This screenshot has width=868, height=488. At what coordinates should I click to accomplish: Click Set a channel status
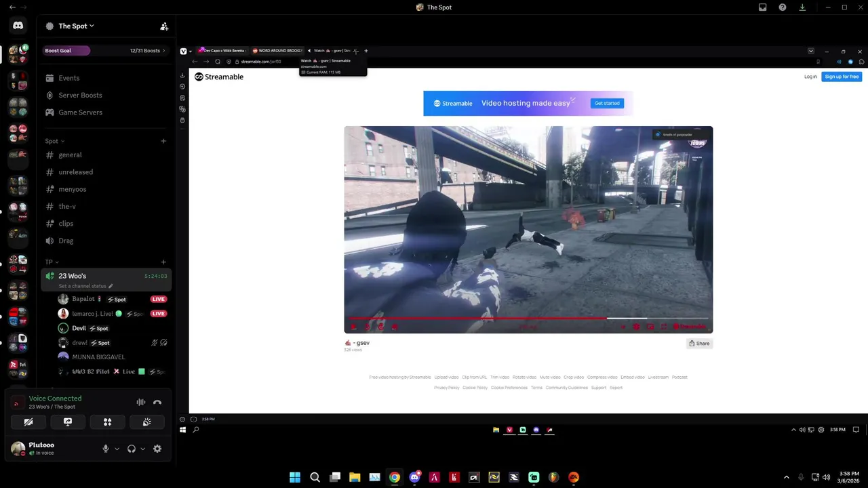point(85,286)
